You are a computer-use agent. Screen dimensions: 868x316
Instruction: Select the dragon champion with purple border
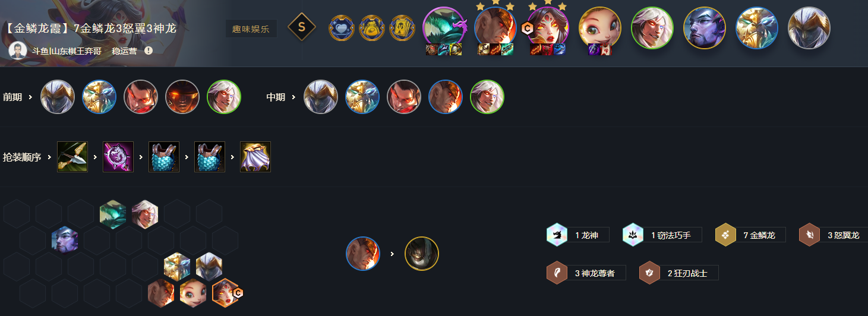pyautogui.click(x=444, y=27)
